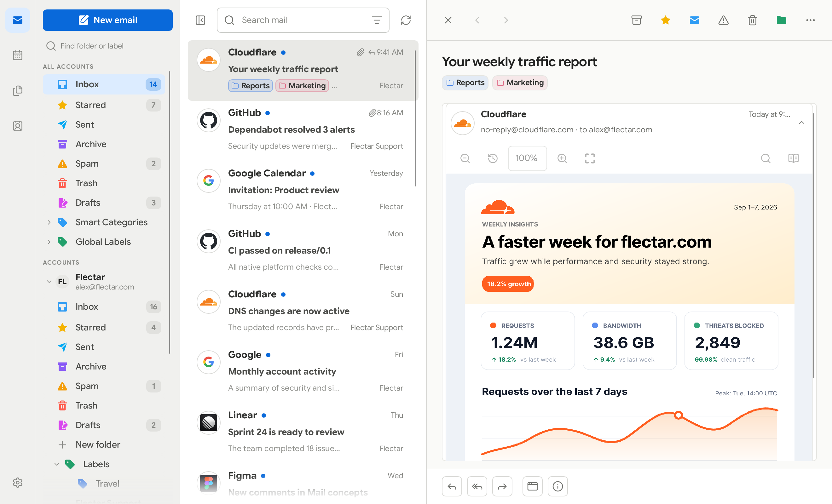Open email in new window
This screenshot has width=832, height=504.
(x=533, y=486)
